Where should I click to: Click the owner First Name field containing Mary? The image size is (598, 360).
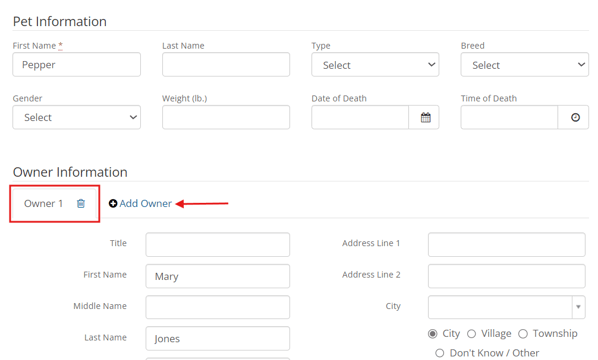(217, 276)
